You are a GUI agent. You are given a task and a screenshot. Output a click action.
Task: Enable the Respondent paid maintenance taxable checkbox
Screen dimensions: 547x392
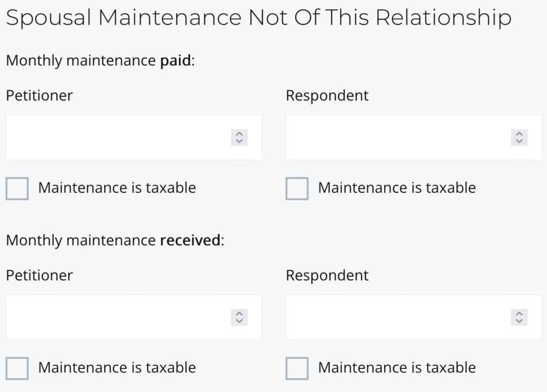point(297,189)
